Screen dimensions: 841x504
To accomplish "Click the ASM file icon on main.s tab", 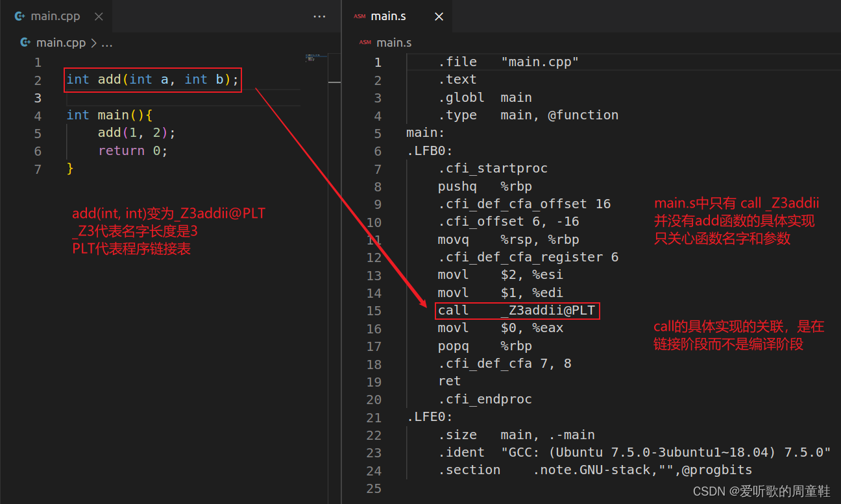I will tap(359, 16).
